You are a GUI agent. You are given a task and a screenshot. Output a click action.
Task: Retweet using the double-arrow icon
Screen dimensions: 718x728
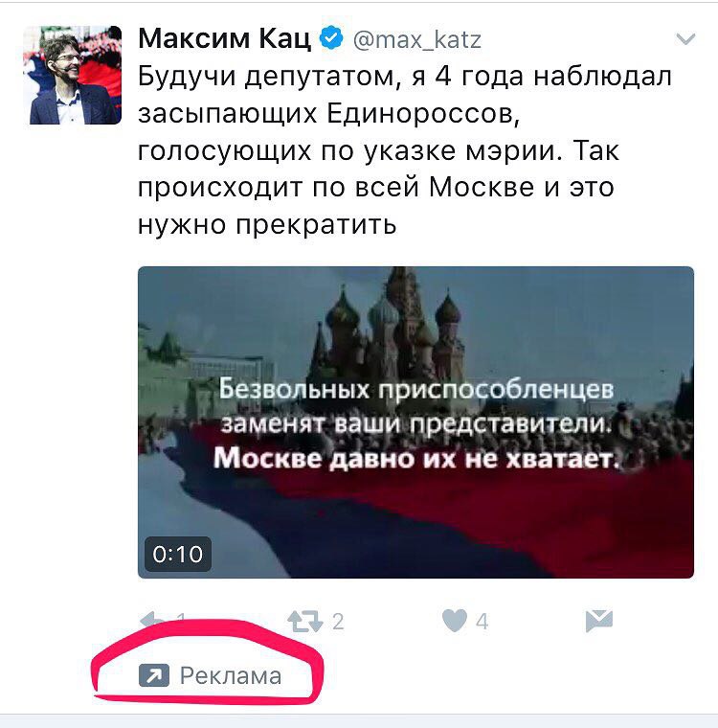305,622
